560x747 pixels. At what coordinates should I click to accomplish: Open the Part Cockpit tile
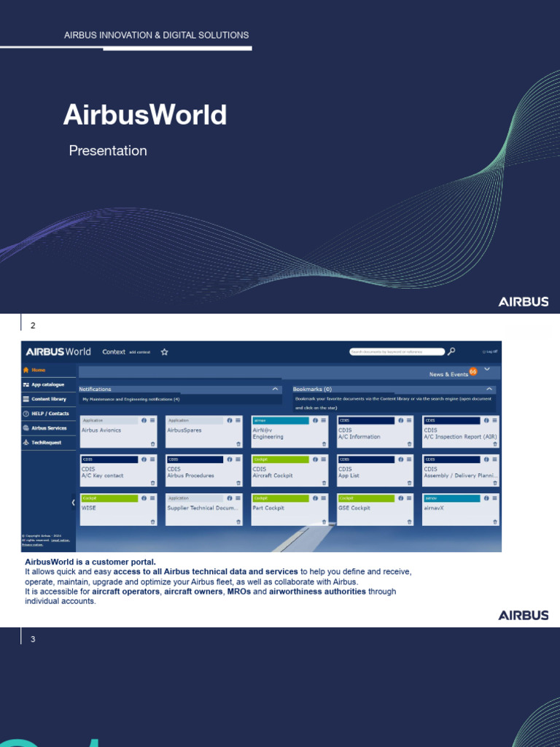point(289,510)
